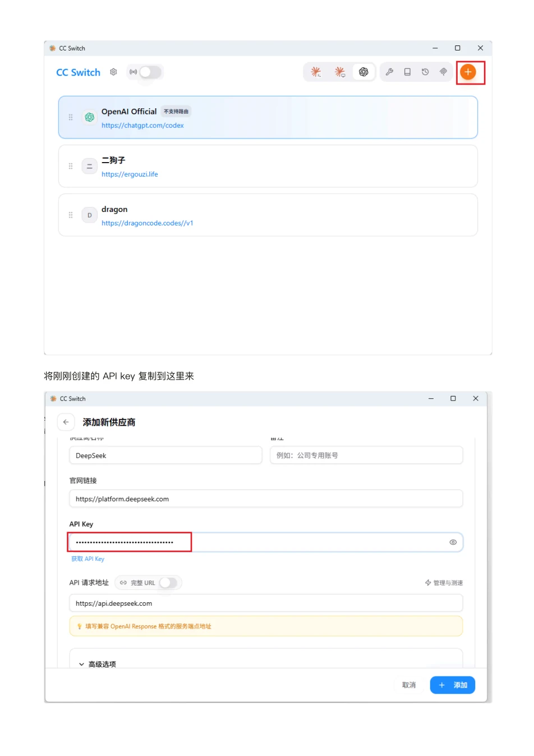The height and width of the screenshot is (756, 534).
Task: Open the 获取 API Key link
Action: tap(88, 559)
